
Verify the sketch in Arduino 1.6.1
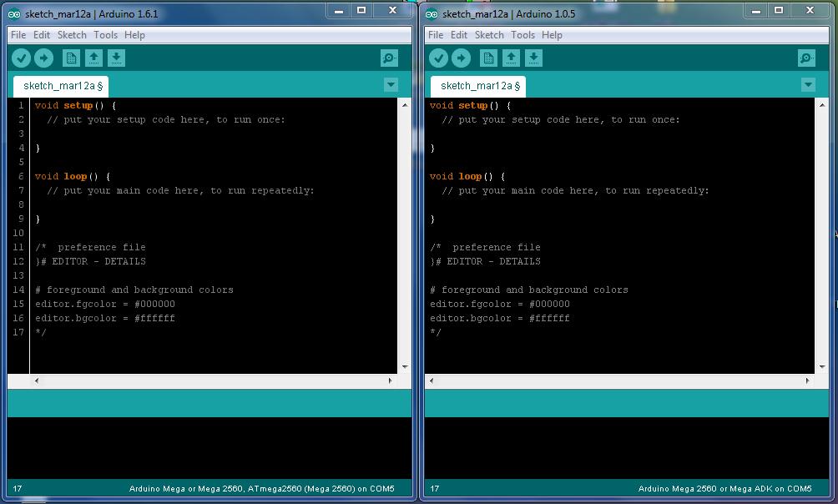point(22,58)
